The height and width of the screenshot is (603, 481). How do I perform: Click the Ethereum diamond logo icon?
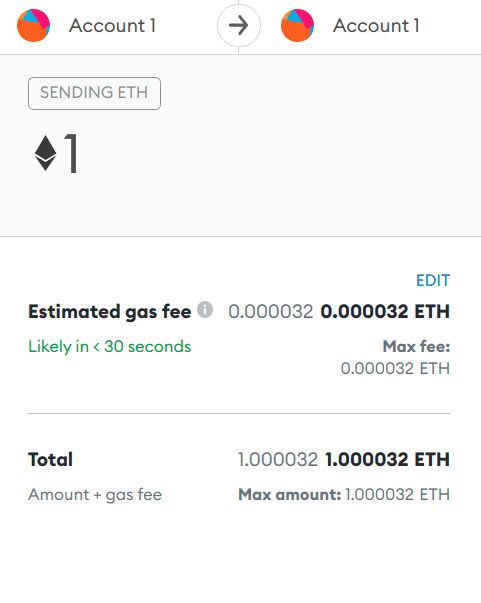45,153
